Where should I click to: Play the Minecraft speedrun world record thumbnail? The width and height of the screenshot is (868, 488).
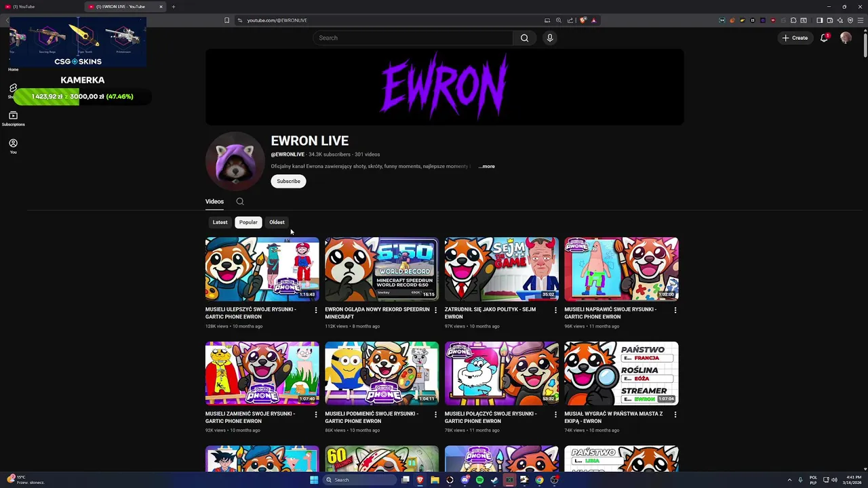[x=382, y=269]
